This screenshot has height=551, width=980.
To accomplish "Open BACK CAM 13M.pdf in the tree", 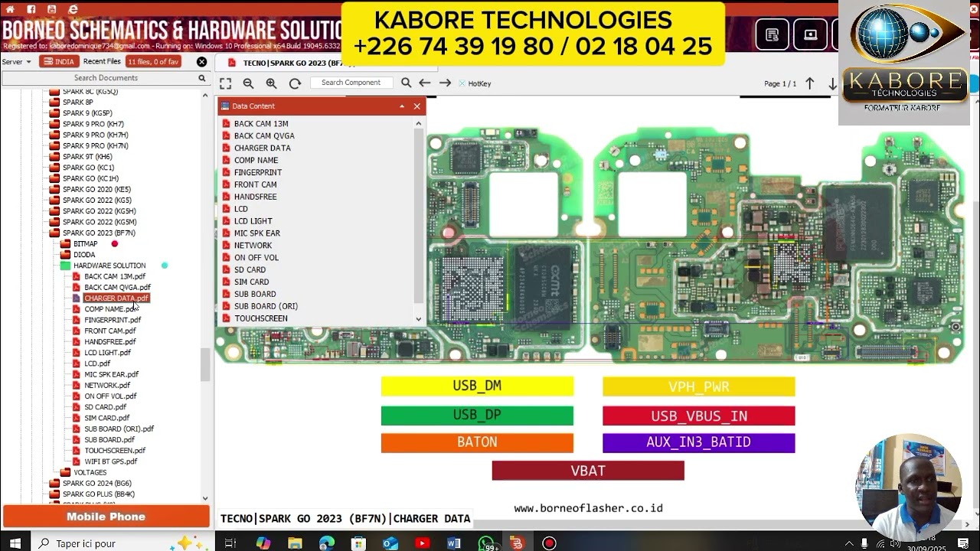I will point(115,276).
